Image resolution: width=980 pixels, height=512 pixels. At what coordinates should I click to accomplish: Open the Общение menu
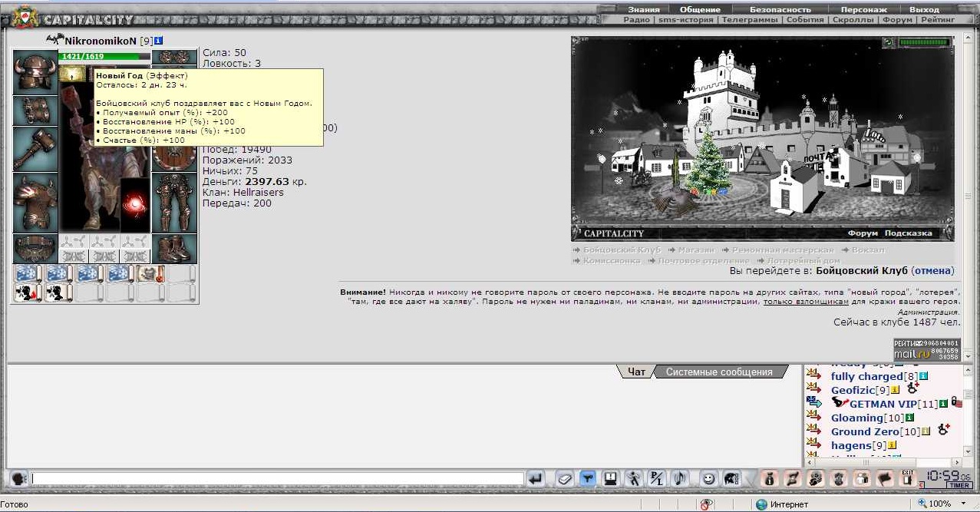click(700, 9)
